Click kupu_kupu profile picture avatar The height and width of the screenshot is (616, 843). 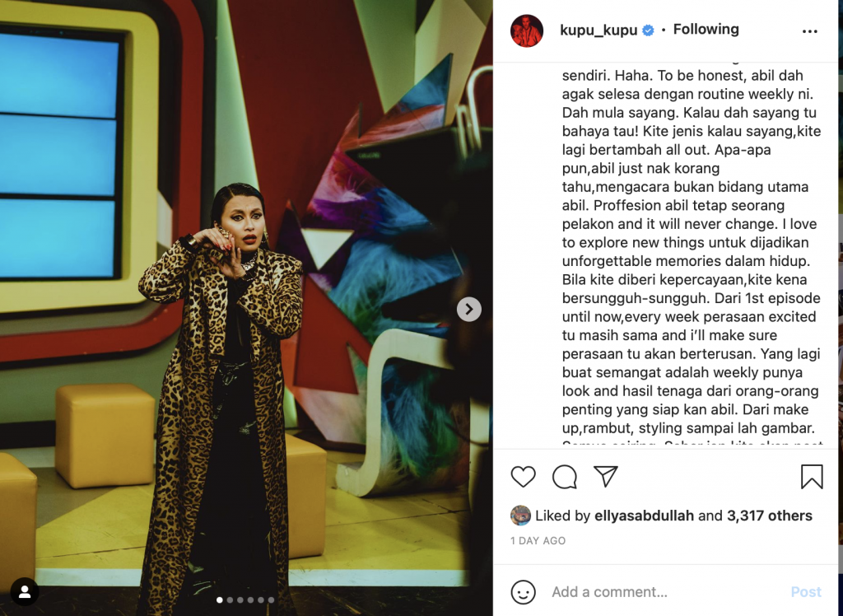pos(527,30)
